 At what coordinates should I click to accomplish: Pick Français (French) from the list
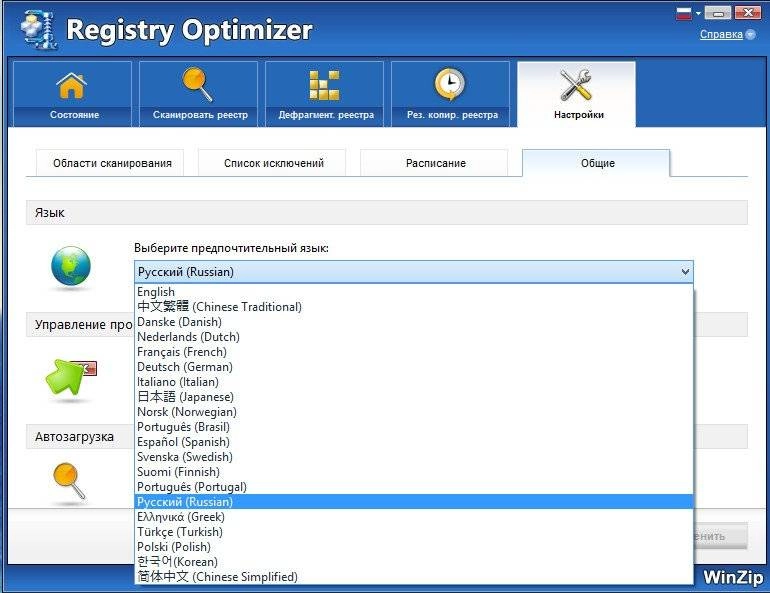coord(413,352)
